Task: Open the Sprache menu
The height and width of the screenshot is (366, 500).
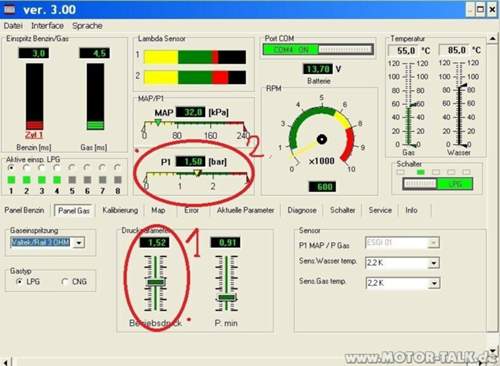Action: pyautogui.click(x=87, y=26)
